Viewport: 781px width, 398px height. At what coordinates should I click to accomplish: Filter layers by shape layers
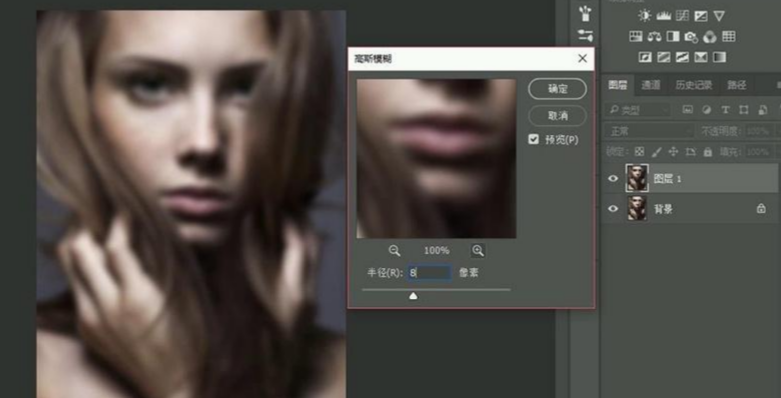pos(744,110)
